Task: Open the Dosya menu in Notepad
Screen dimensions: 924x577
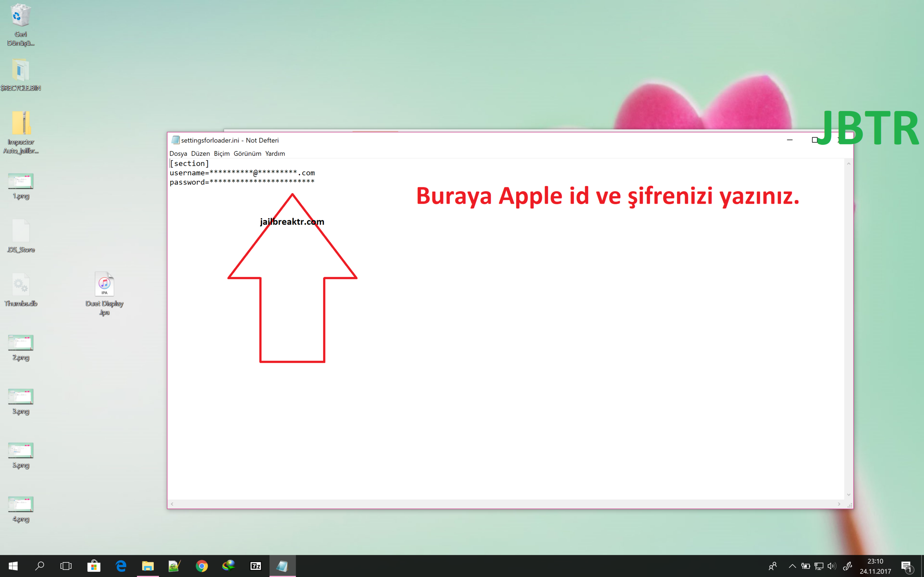Action: (x=178, y=153)
